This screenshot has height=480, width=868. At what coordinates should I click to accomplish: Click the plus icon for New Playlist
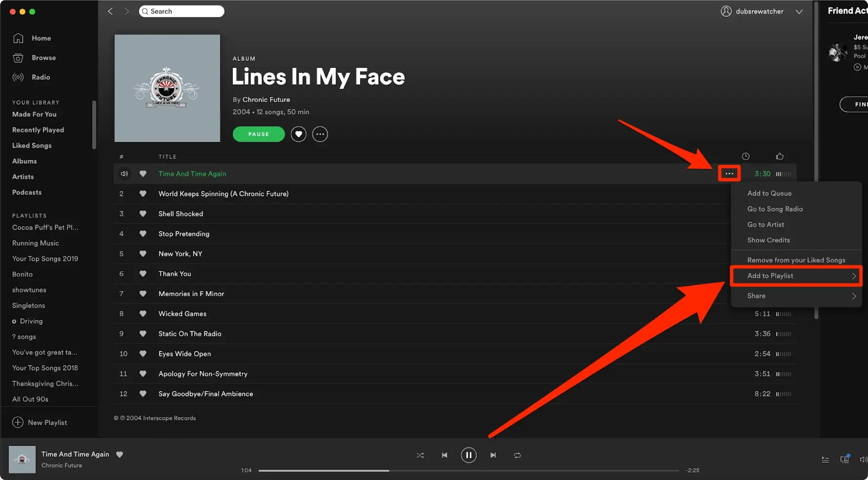click(18, 423)
